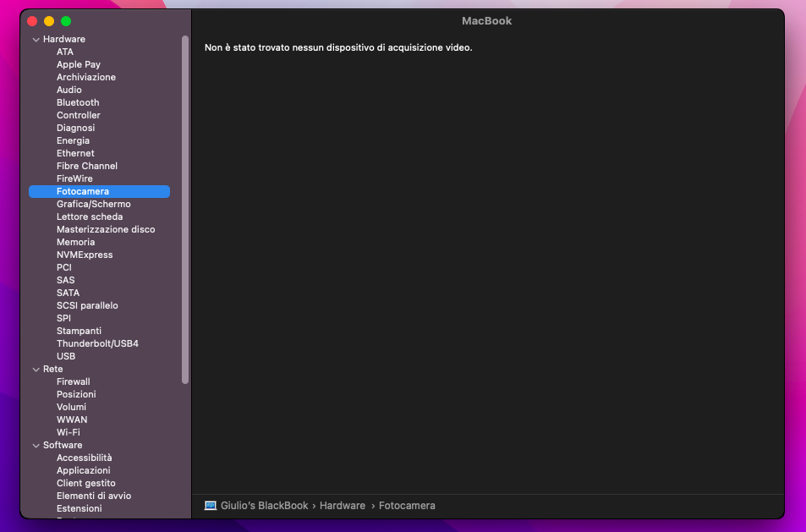
Task: Select Posizioni under Rete
Action: pos(76,394)
